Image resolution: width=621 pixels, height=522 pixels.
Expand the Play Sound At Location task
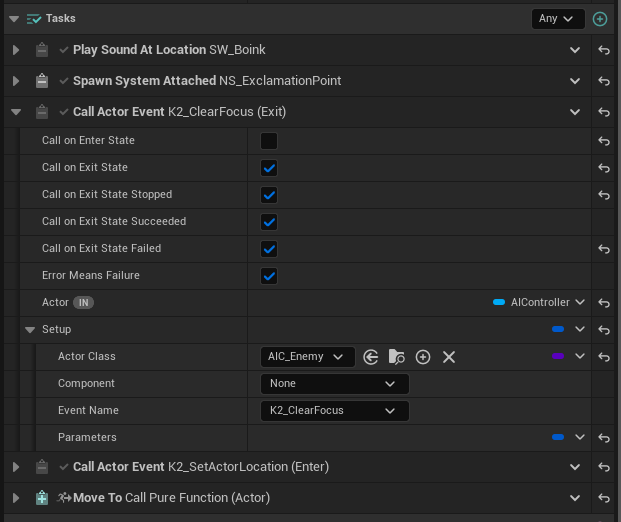16,50
